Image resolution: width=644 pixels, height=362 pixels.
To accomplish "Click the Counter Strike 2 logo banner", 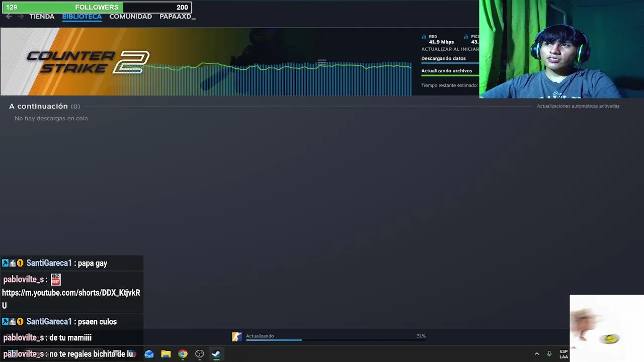I will pos(88,62).
